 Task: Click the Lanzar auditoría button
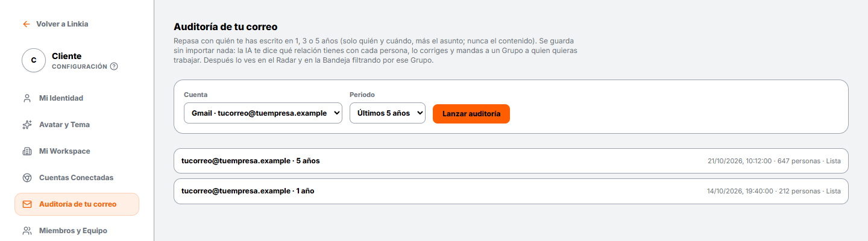471,113
